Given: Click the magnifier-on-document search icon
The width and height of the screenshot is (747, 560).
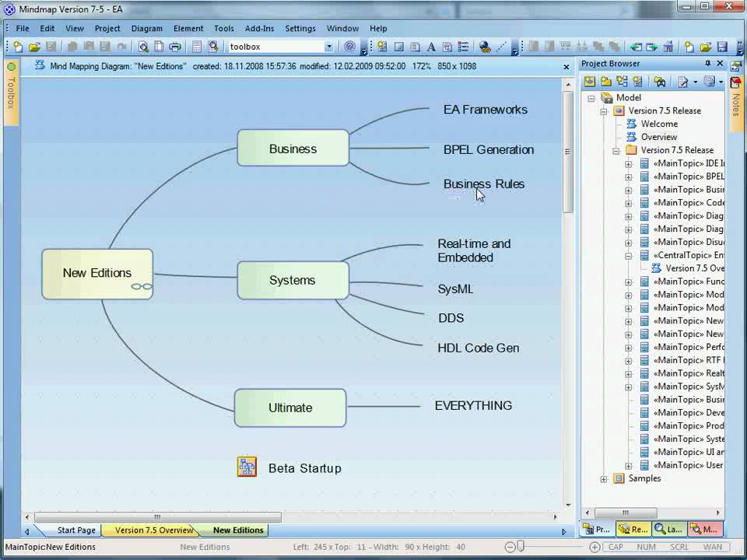Looking at the screenshot, I should pyautogui.click(x=213, y=47).
